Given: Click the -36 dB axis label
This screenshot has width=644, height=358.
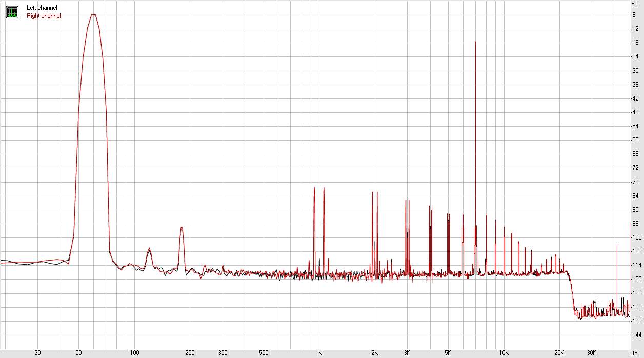Looking at the screenshot, I should pos(635,85).
